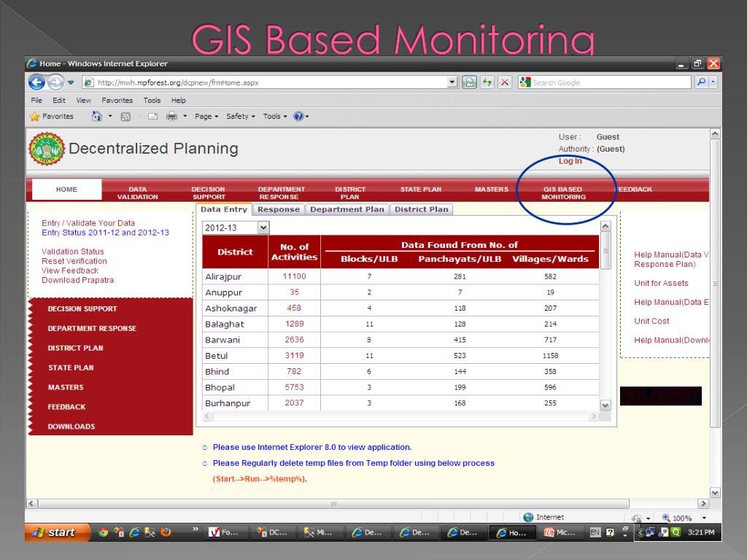The width and height of the screenshot is (747, 560).
Task: Click the Compatibility View icon next to address bar
Action: 469,82
